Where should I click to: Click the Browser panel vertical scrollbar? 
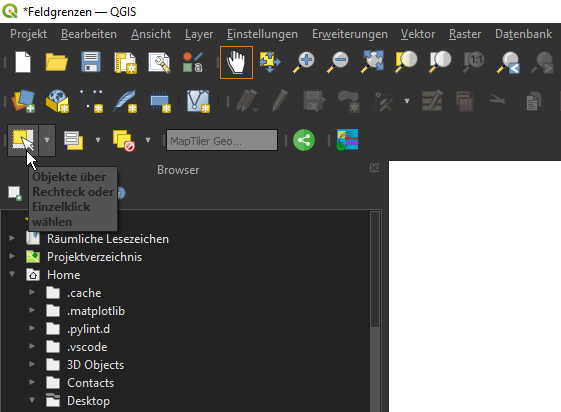[x=375, y=311]
